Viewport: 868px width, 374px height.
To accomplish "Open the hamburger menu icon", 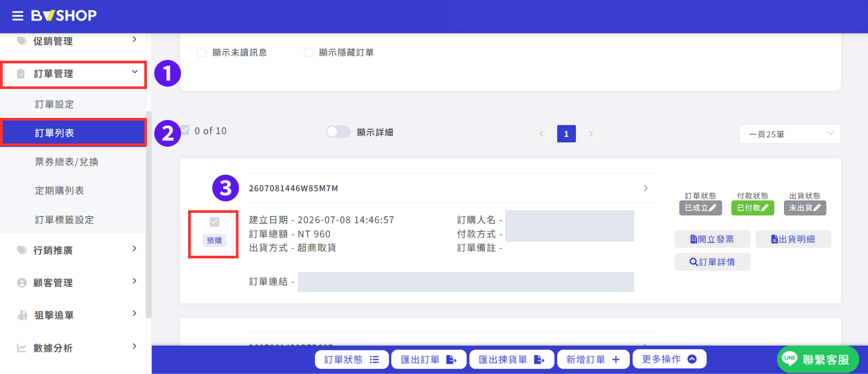I will pyautogui.click(x=18, y=16).
